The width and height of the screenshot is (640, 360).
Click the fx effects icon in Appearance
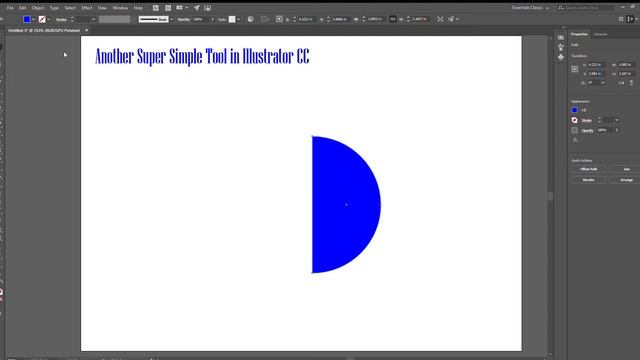click(575, 140)
